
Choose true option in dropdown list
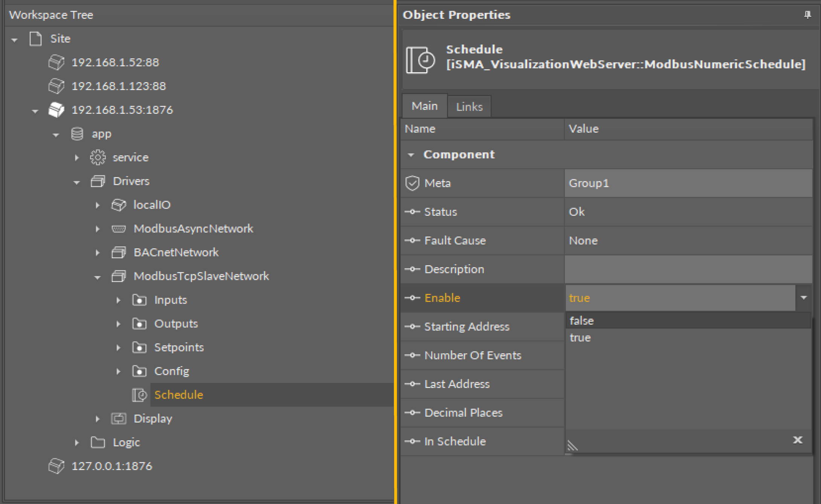coord(580,338)
